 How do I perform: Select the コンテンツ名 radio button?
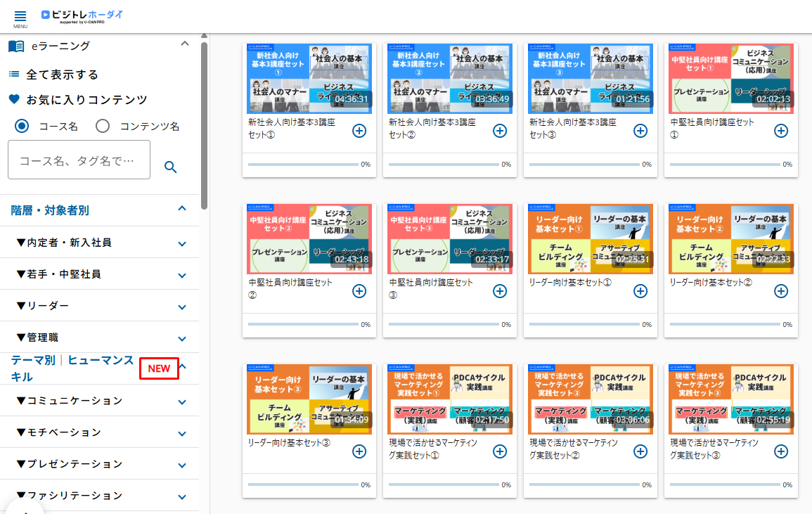click(103, 127)
